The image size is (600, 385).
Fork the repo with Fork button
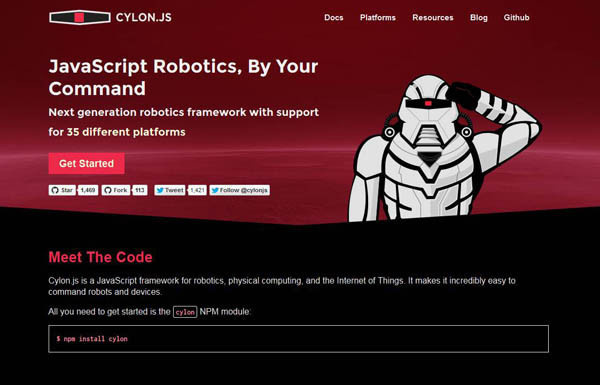pyautogui.click(x=116, y=190)
